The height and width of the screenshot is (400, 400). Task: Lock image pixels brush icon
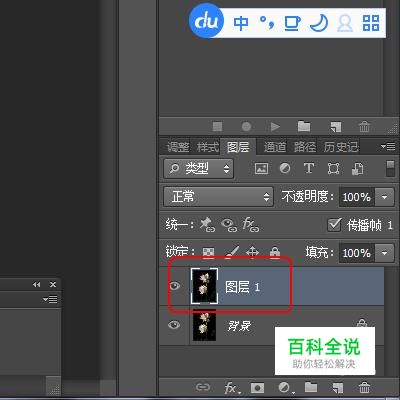pyautogui.click(x=232, y=252)
